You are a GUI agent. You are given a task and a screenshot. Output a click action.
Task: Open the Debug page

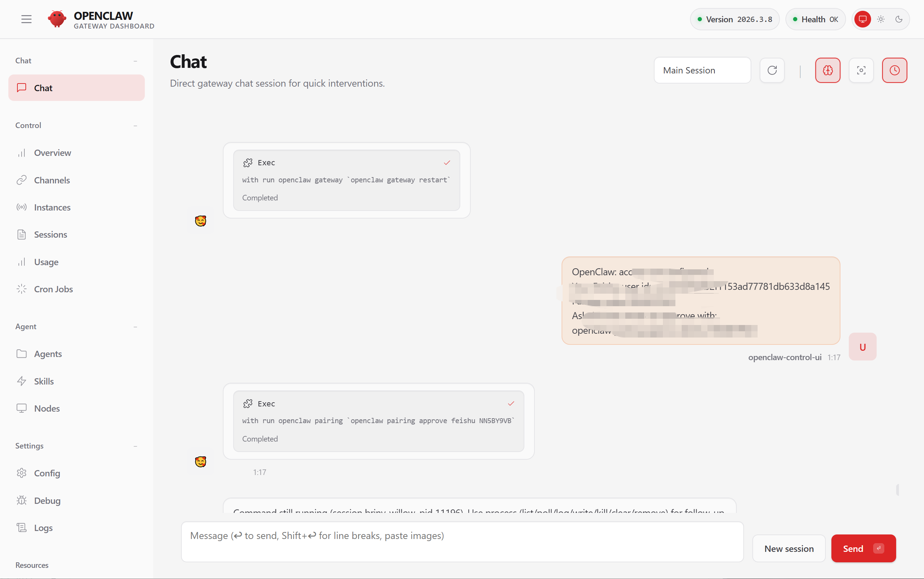click(x=47, y=500)
